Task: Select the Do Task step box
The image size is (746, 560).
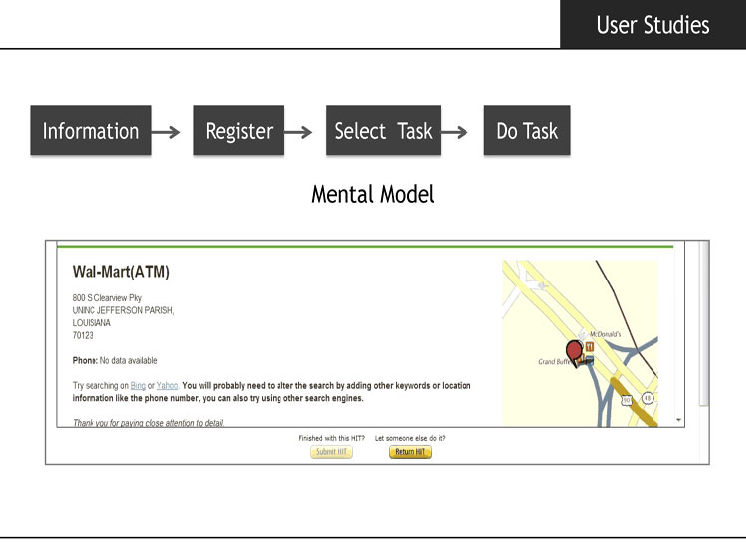Action: (527, 131)
